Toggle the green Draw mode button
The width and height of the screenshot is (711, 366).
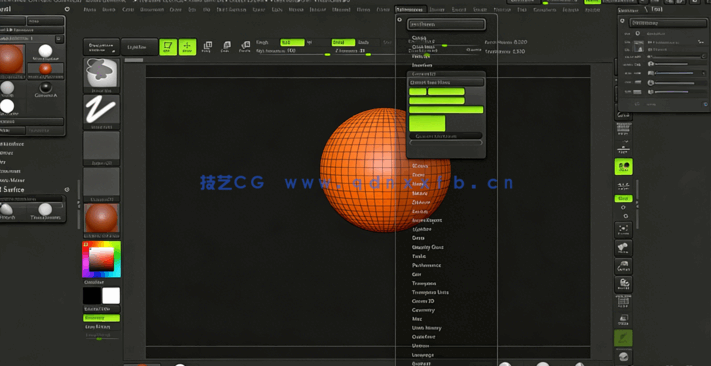pos(187,47)
